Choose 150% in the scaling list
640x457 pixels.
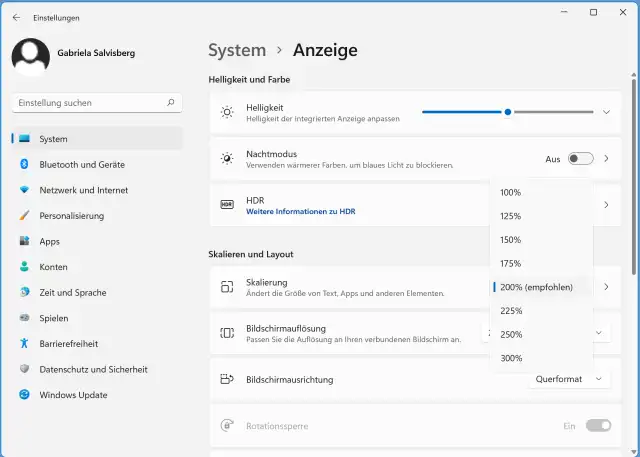coord(511,240)
